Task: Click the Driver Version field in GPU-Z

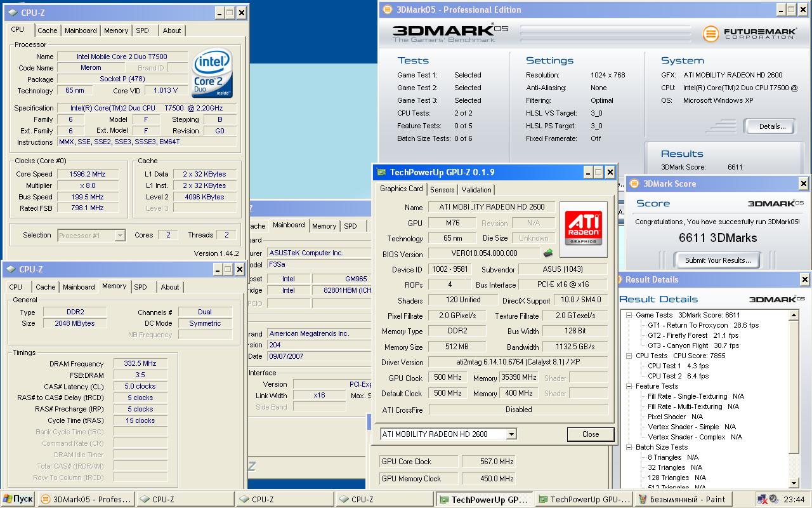Action: click(518, 362)
